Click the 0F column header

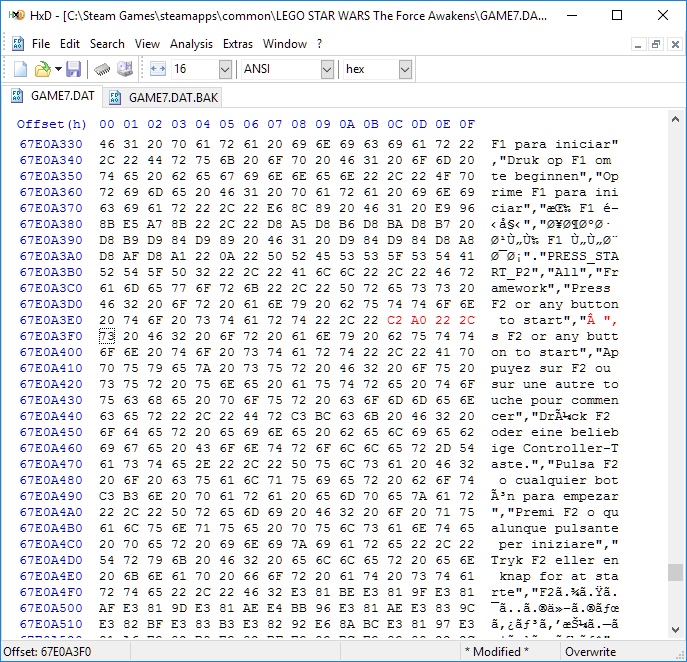(x=467, y=124)
